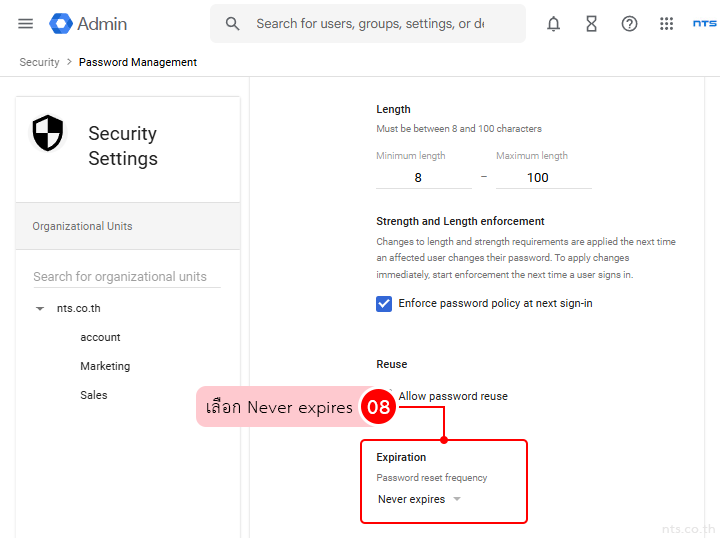This screenshot has height=538, width=720.
Task: Select the Marketing organizational unit
Action: (x=105, y=367)
